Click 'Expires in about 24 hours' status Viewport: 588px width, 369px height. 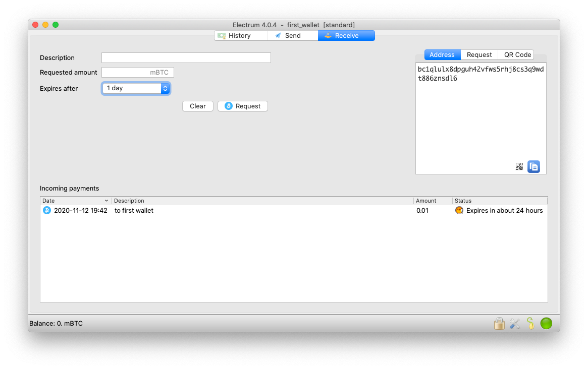coord(504,211)
